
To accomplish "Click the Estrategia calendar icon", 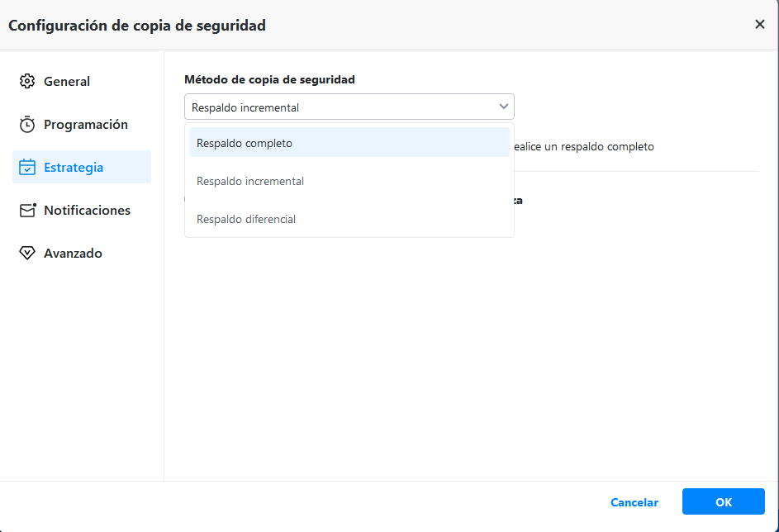I will 27,168.
